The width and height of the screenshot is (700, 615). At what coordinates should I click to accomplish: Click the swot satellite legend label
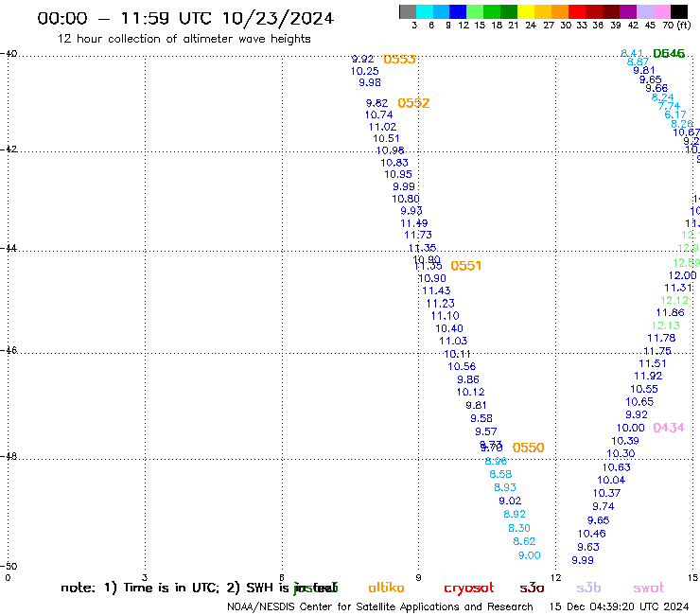(649, 588)
